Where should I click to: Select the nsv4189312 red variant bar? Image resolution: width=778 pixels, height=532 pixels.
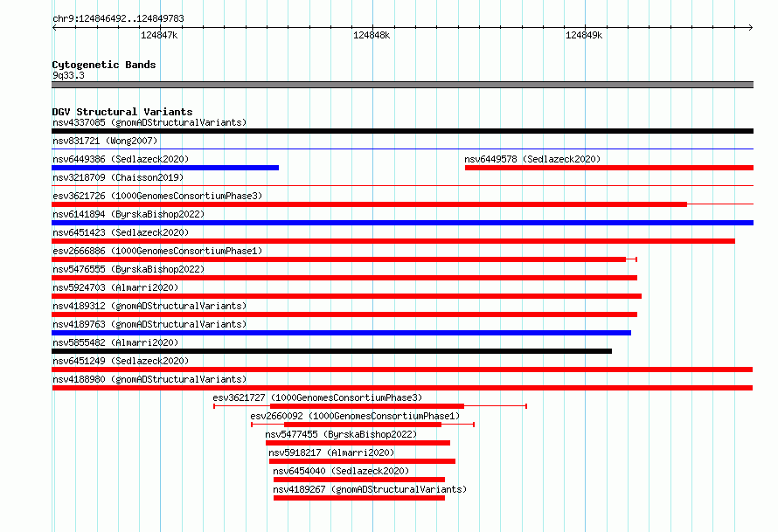(344, 314)
